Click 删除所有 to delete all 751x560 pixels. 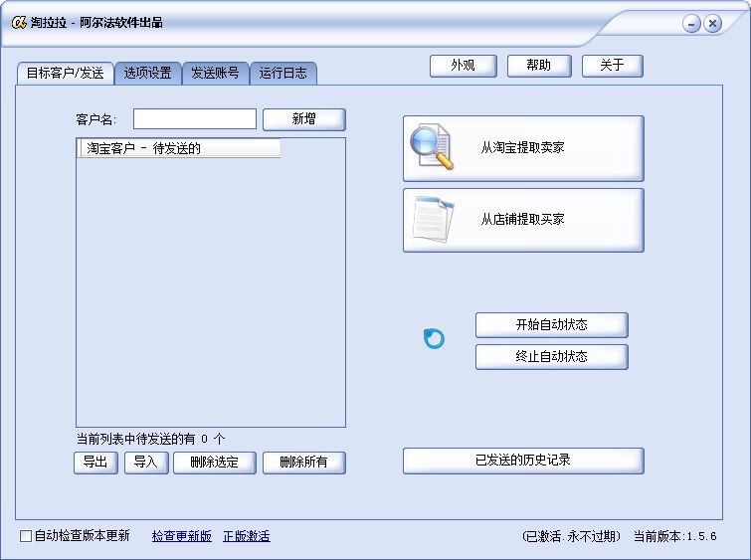(x=304, y=463)
